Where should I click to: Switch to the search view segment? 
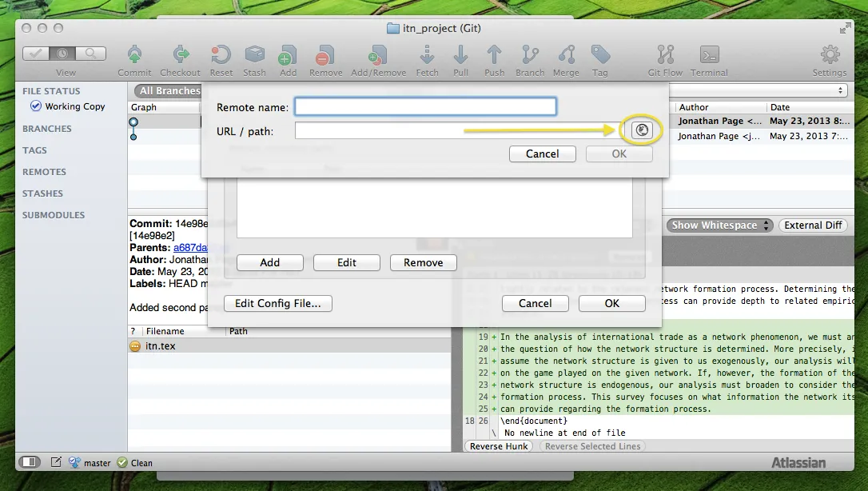91,54
